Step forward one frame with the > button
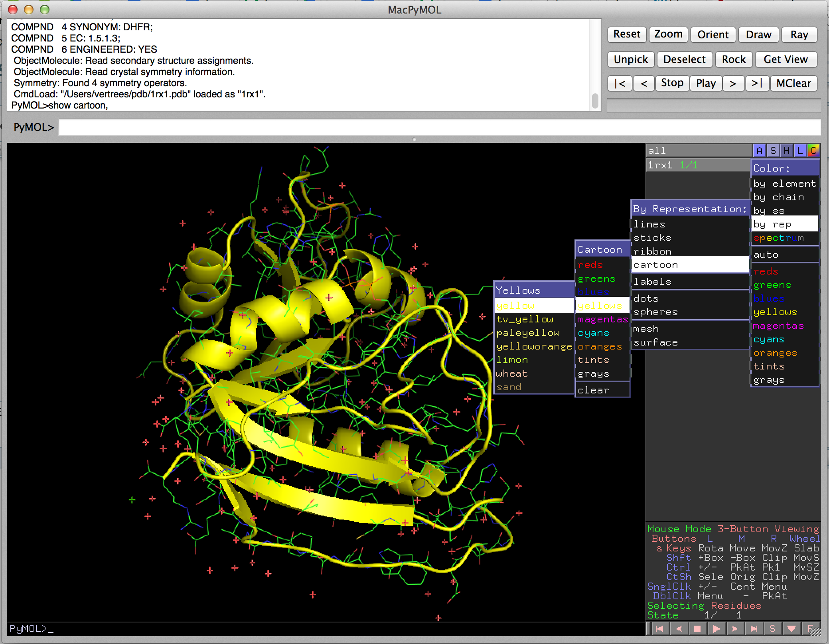Viewport: 829px width, 644px height. pyautogui.click(x=733, y=83)
